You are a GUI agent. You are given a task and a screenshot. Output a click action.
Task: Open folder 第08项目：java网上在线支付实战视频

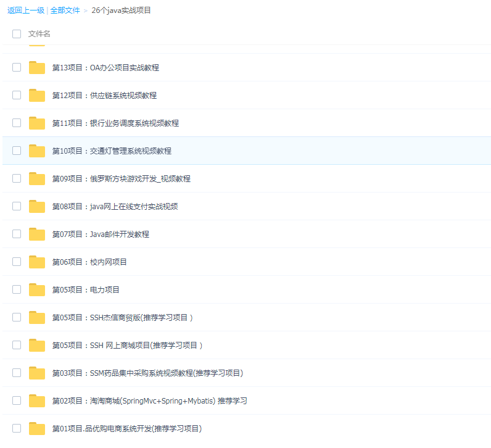[x=115, y=207]
